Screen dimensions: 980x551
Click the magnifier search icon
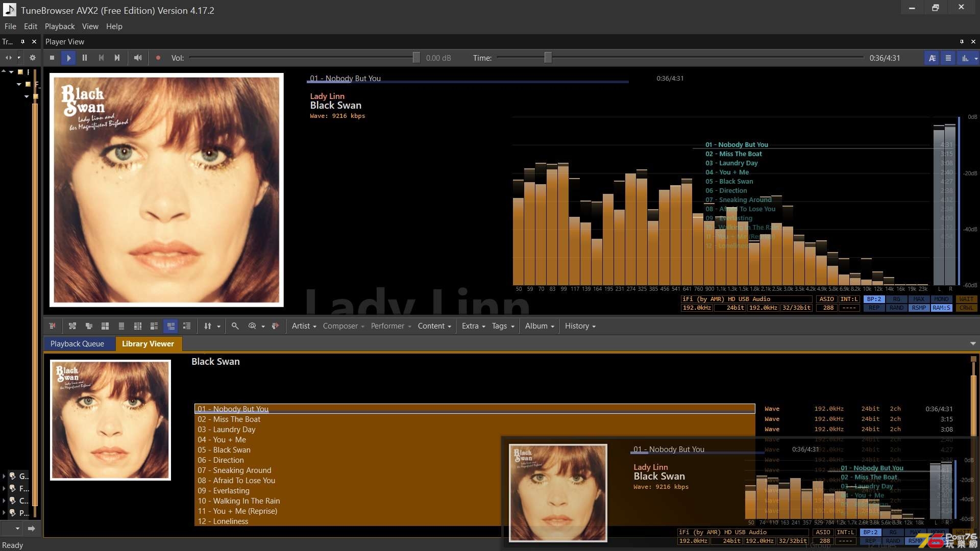tap(235, 326)
